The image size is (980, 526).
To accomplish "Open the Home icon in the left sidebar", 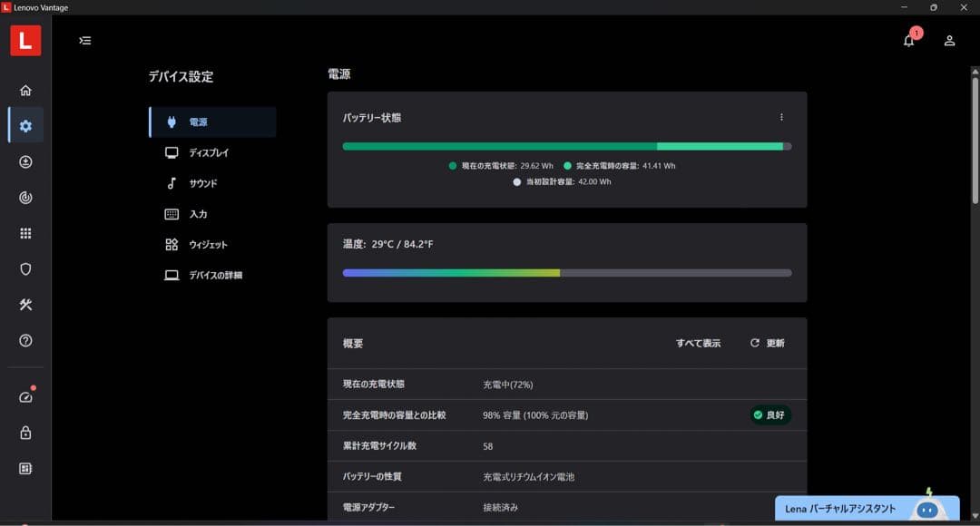I will (x=25, y=90).
